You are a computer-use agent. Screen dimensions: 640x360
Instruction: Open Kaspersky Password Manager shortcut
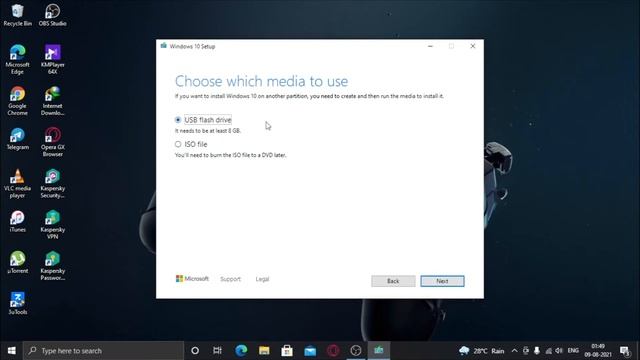(x=53, y=266)
